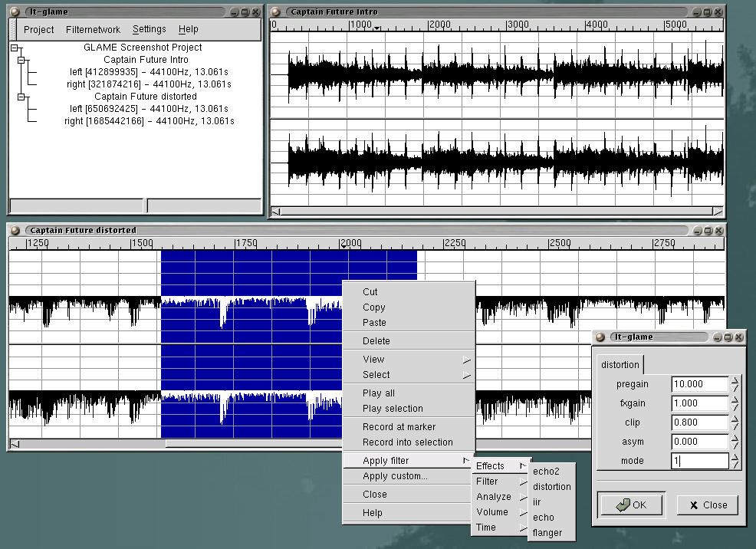Open the Volume filter submenu
756x549 pixels.
pyautogui.click(x=492, y=512)
